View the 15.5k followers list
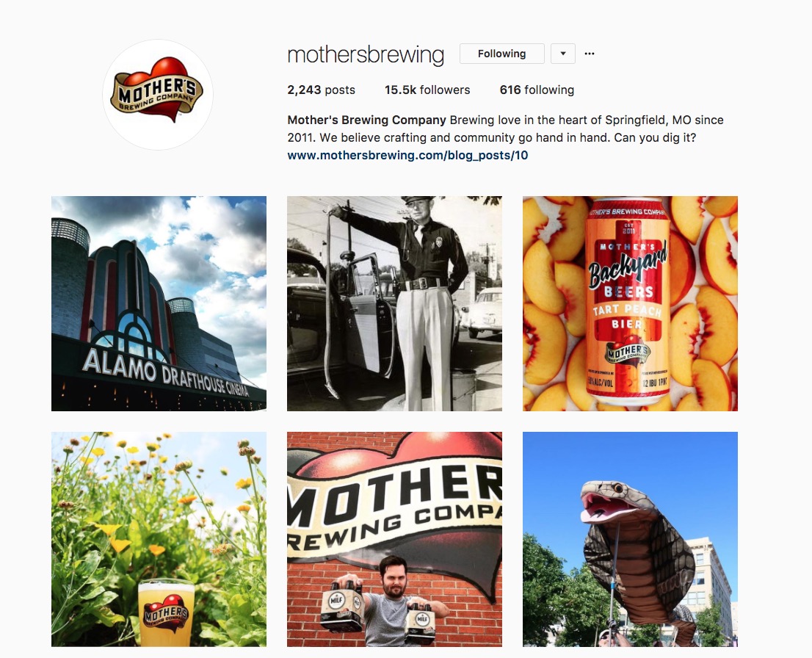812x658 pixels. coord(427,90)
